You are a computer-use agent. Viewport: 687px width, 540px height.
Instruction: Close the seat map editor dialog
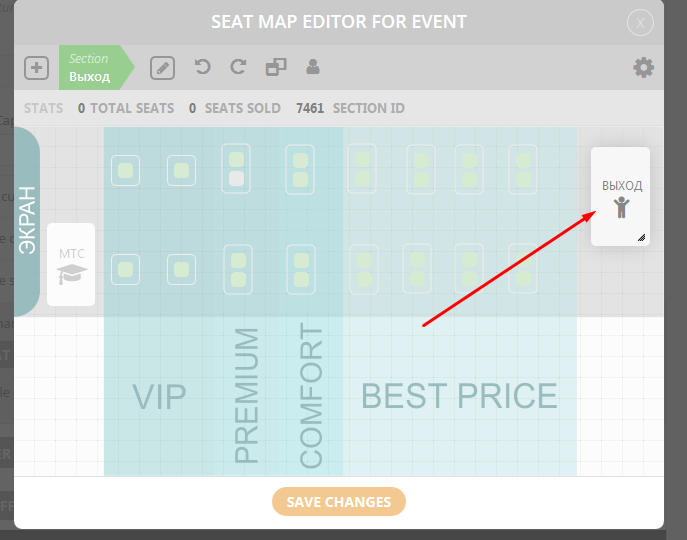(640, 23)
